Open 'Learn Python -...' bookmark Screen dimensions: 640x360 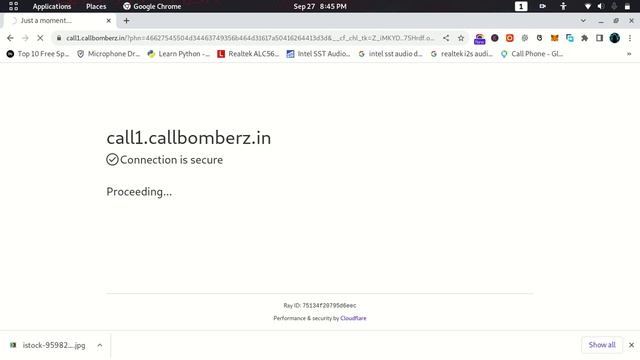179,53
